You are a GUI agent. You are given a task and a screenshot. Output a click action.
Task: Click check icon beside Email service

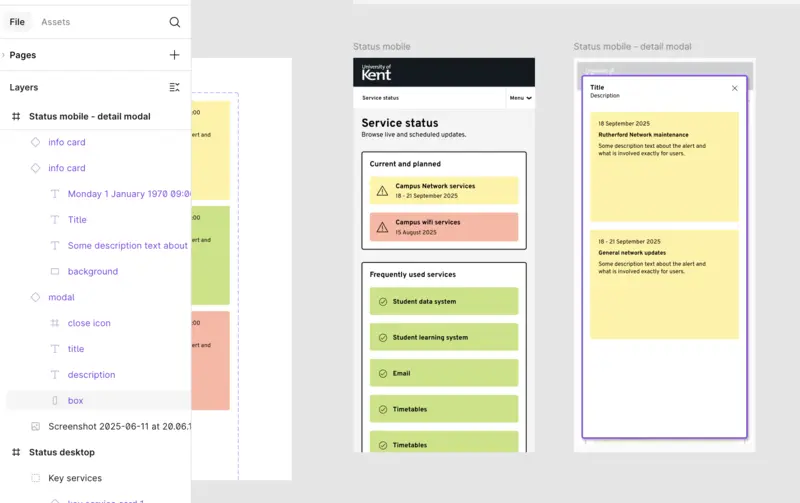pyautogui.click(x=382, y=373)
